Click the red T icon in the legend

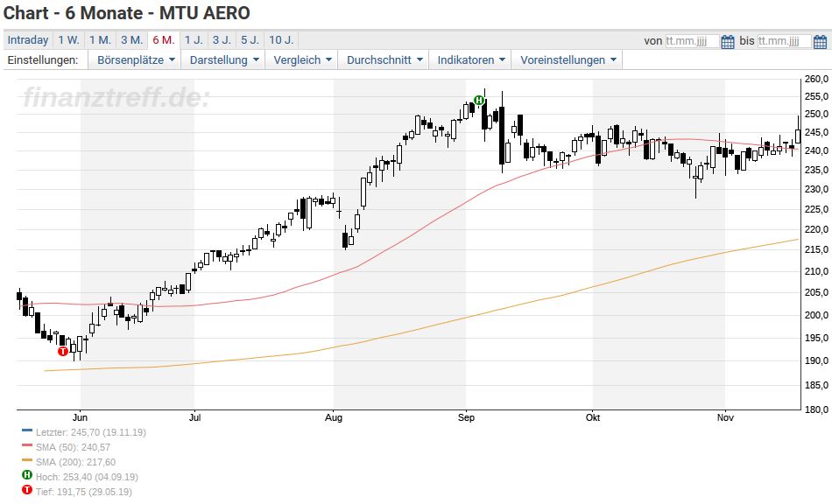[x=27, y=490]
